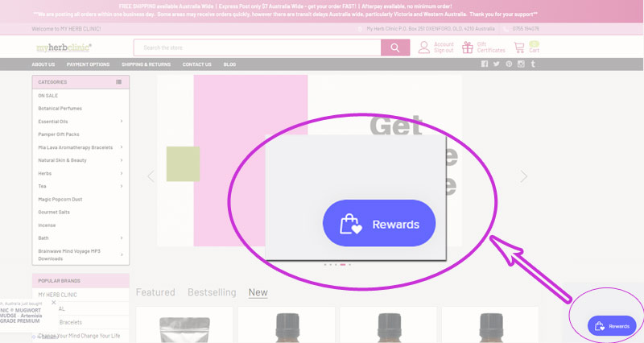The image size is (644, 343).
Task: Open the Pinterest social icon
Action: [x=509, y=64]
